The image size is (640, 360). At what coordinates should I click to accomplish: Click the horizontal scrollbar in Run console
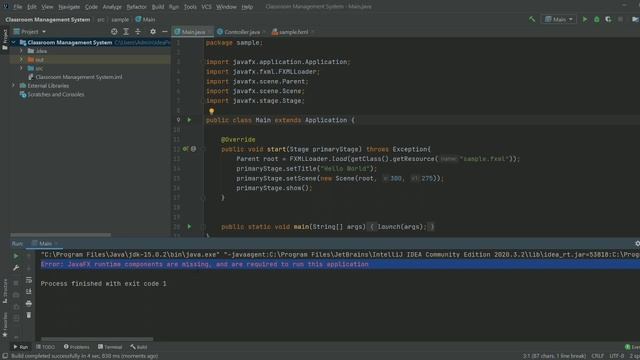coord(97,339)
